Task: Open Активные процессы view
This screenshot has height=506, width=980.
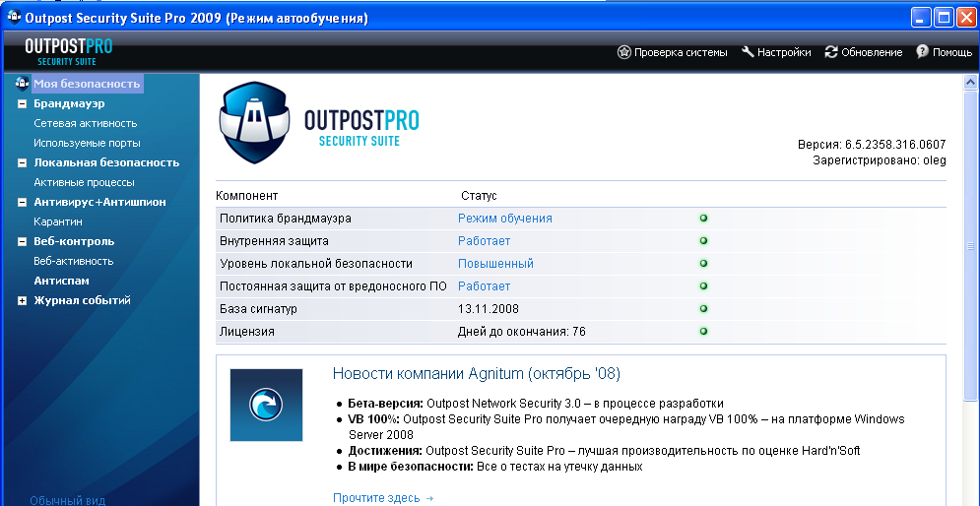Action: pyautogui.click(x=85, y=182)
